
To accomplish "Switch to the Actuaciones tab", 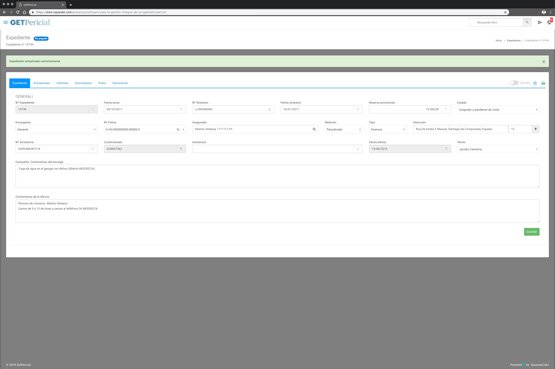I will pyautogui.click(x=41, y=83).
